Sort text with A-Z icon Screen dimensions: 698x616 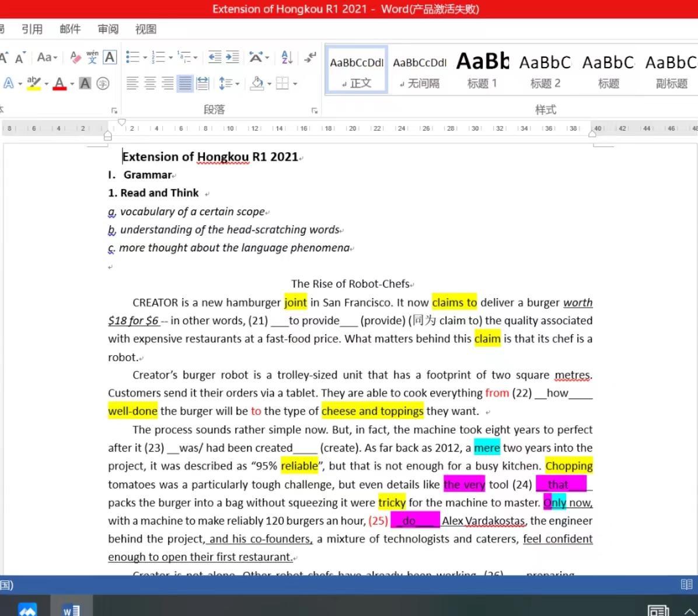[x=287, y=57]
